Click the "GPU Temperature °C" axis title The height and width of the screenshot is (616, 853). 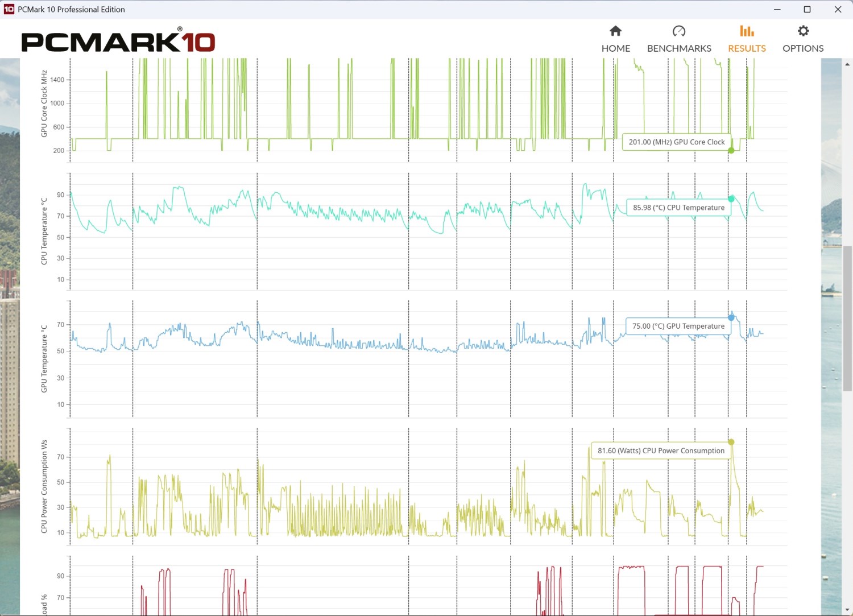44,359
